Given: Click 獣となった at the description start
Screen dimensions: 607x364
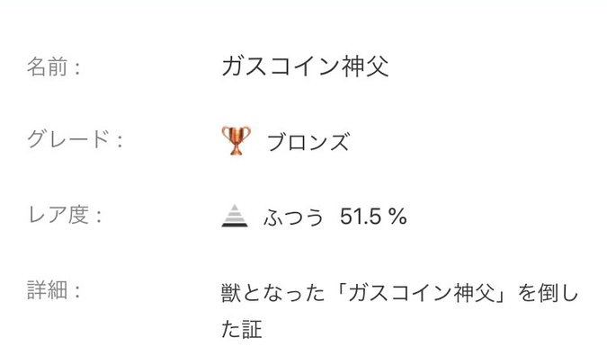Looking at the screenshot, I should [260, 292].
